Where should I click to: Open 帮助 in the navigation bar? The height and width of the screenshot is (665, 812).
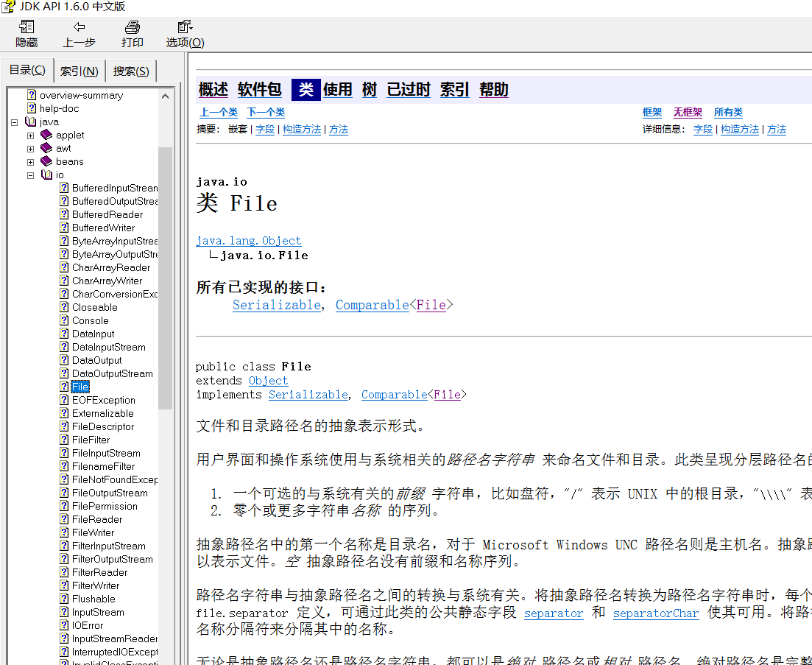click(x=494, y=90)
